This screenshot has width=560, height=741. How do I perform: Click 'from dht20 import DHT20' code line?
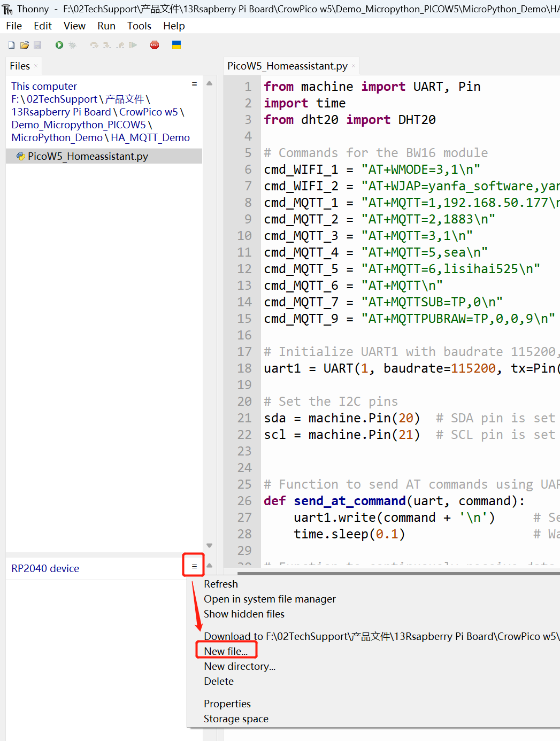[349, 120]
